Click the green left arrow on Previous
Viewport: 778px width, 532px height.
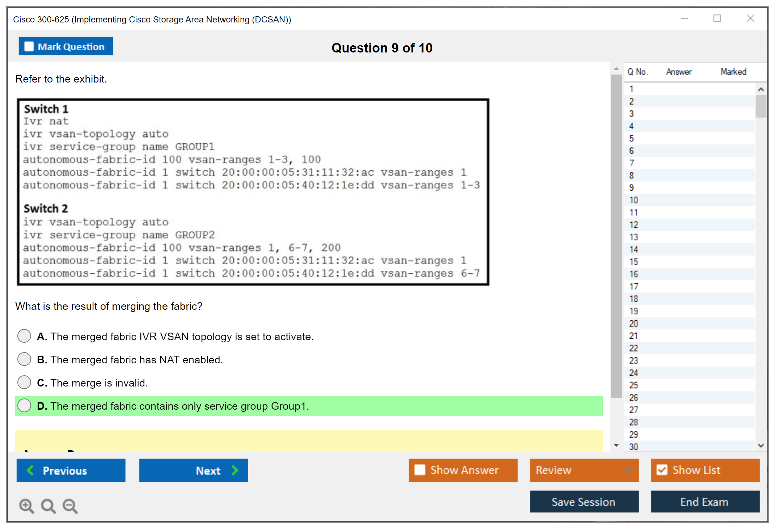point(30,470)
